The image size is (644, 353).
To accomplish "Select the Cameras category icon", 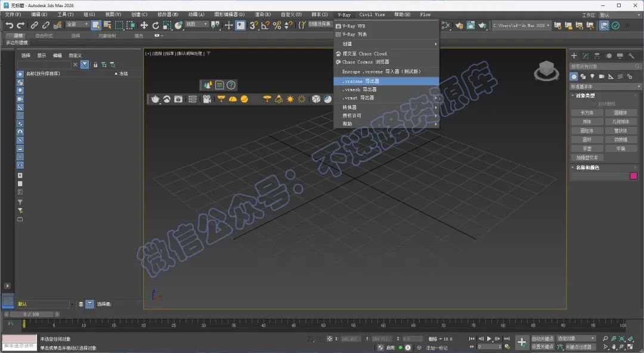I will [x=602, y=76].
